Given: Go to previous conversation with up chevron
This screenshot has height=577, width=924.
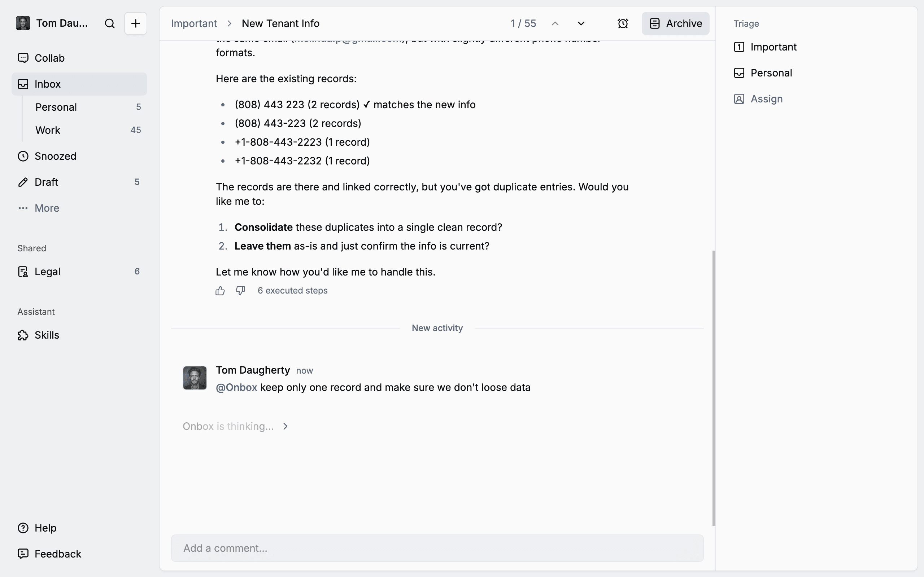Looking at the screenshot, I should pyautogui.click(x=555, y=24).
